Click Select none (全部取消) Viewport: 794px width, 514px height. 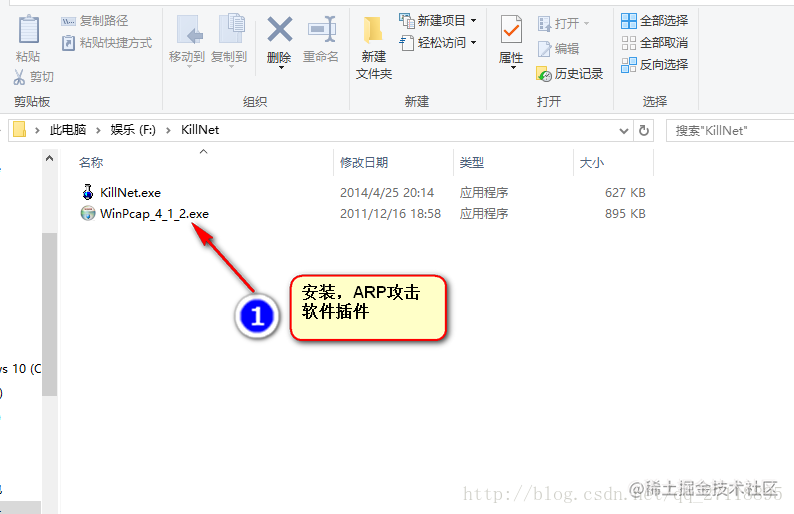pos(655,43)
